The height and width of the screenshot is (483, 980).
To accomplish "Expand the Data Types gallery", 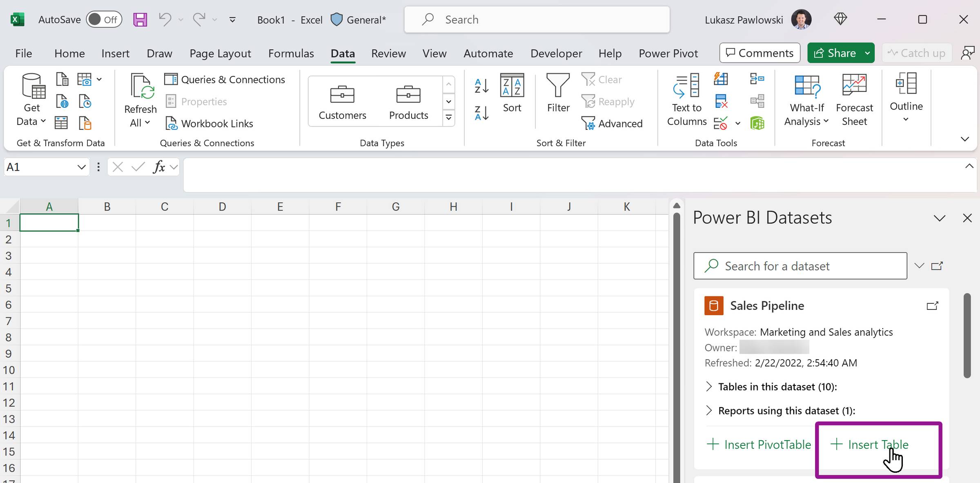I will coord(448,118).
